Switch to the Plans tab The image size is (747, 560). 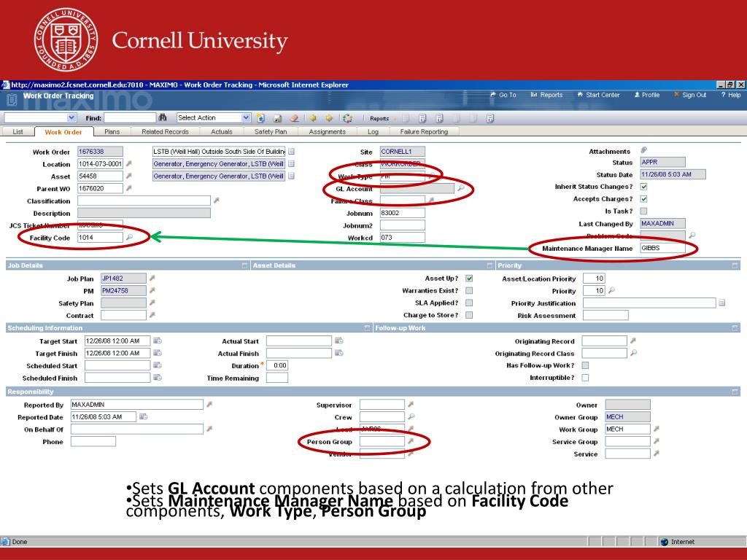(x=112, y=132)
